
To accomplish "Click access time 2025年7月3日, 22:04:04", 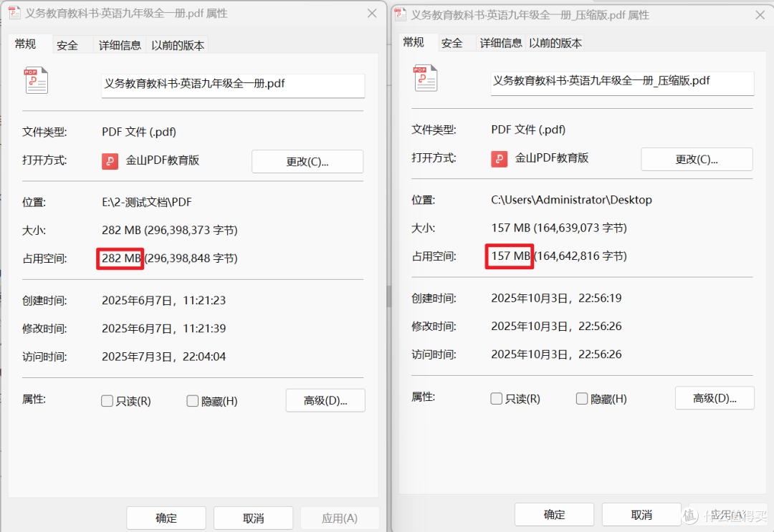I will pyautogui.click(x=164, y=357).
